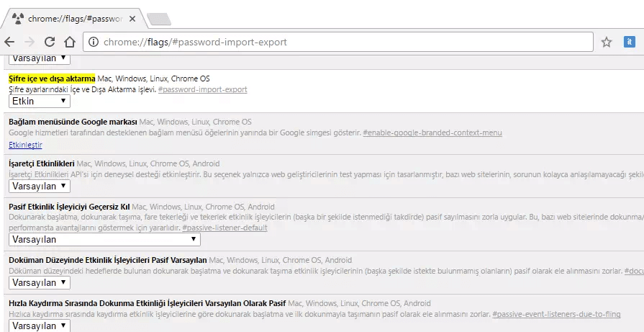Image resolution: width=644 pixels, height=332 pixels.
Task: Click the Pasif Etkinlik İşleyiciyi Geçersiz Kıl heading
Action: (x=69, y=207)
